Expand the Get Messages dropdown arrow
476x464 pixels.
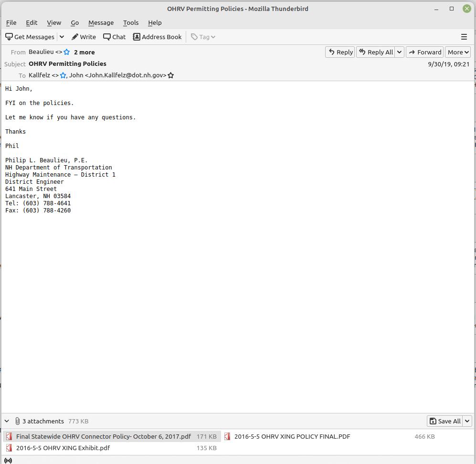(62, 37)
